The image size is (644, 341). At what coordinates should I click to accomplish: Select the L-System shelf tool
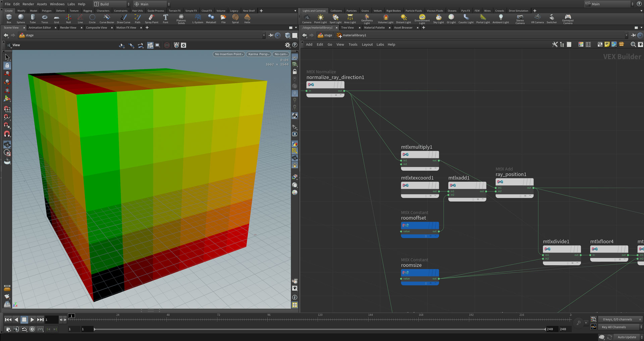pyautogui.click(x=198, y=19)
